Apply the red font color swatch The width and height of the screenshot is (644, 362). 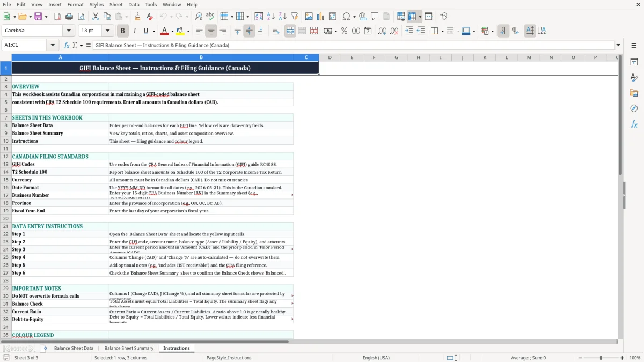[x=165, y=31]
